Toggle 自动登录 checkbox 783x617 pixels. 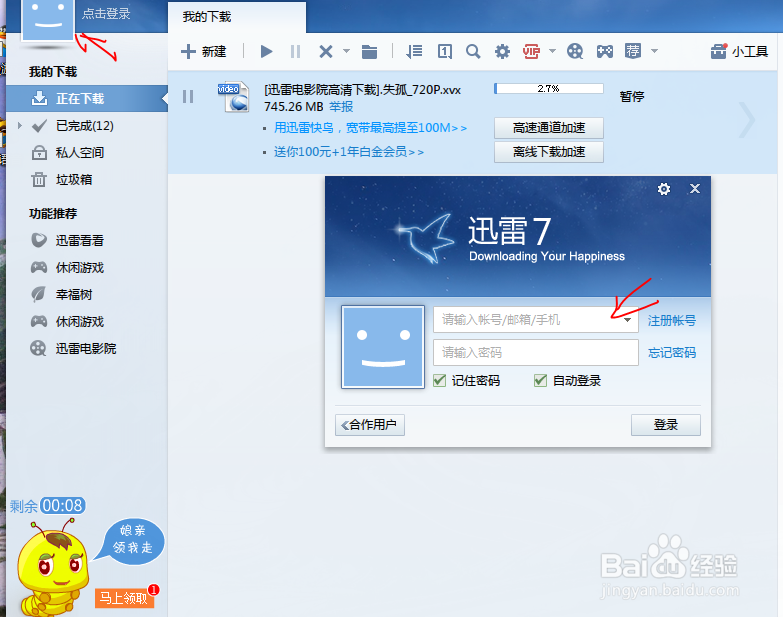tap(540, 380)
